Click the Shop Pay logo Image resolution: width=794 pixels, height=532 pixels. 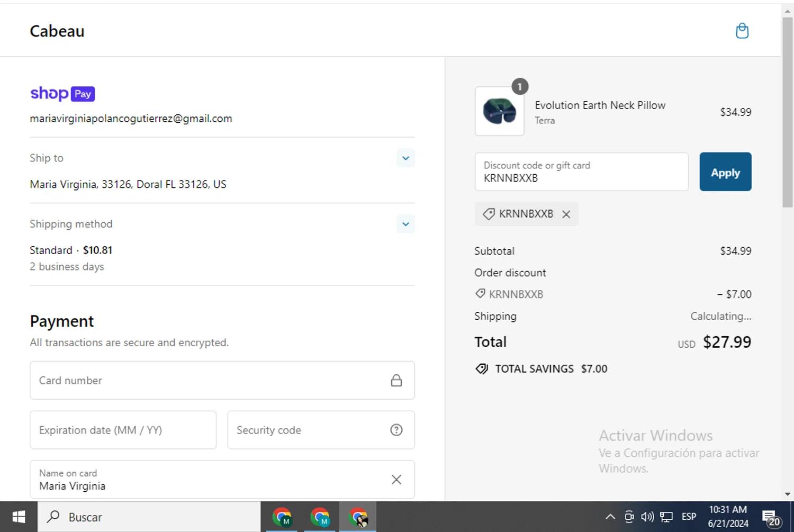(62, 94)
